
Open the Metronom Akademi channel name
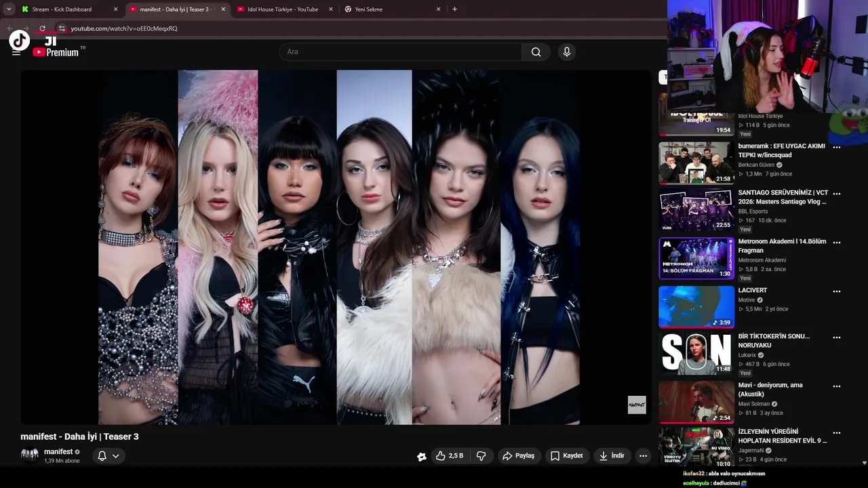click(762, 260)
